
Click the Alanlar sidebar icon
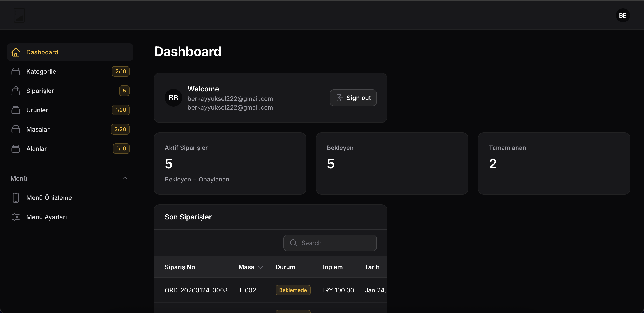[x=16, y=148]
